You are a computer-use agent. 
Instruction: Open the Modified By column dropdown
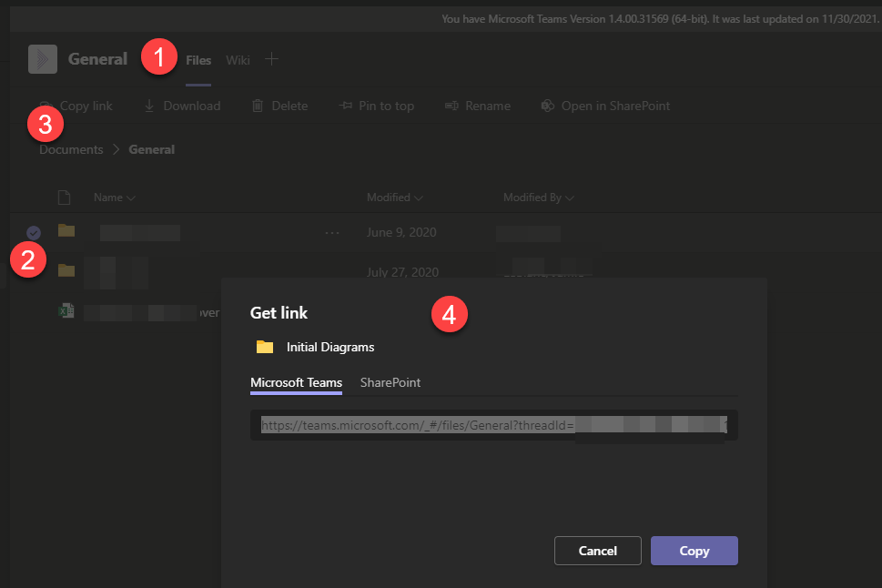[x=538, y=198]
